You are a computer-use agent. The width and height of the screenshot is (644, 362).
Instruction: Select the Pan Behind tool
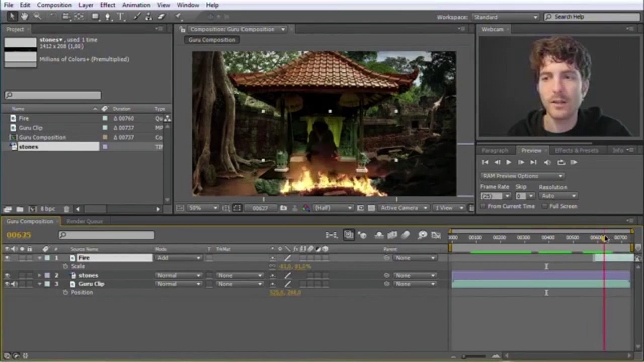tap(79, 17)
